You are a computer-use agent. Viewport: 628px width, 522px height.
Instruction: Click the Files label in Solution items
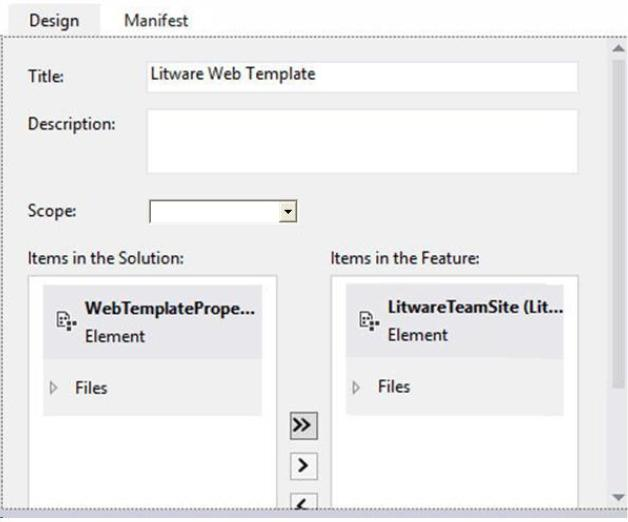(91, 388)
